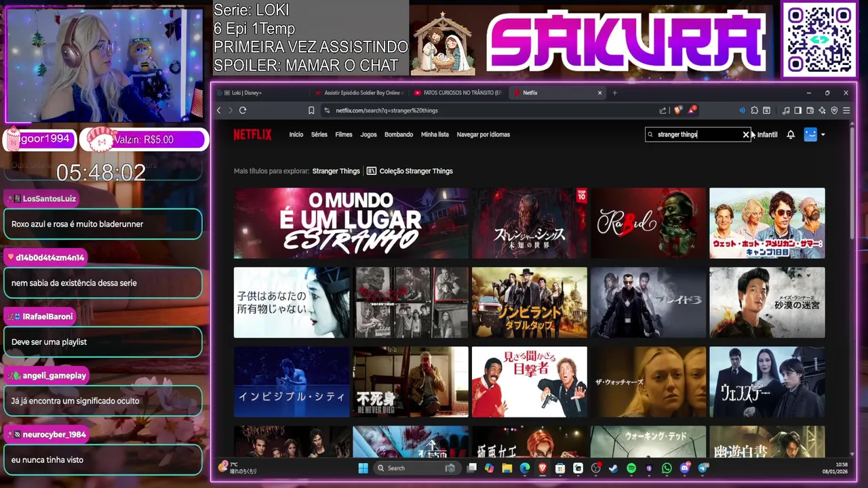Click the Netflix search input field
Screen dimensions: 868x488
(698, 134)
